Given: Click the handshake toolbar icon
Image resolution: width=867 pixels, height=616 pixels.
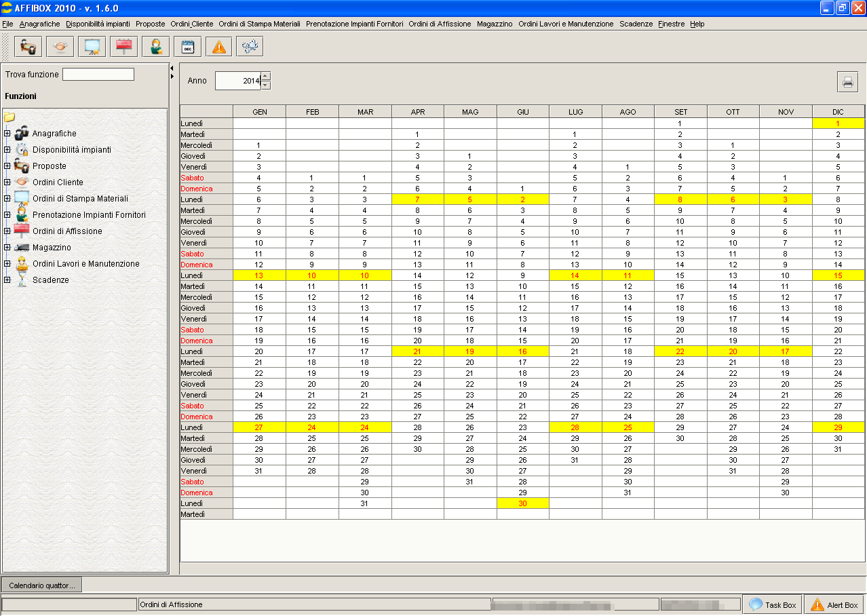Looking at the screenshot, I should [x=60, y=47].
